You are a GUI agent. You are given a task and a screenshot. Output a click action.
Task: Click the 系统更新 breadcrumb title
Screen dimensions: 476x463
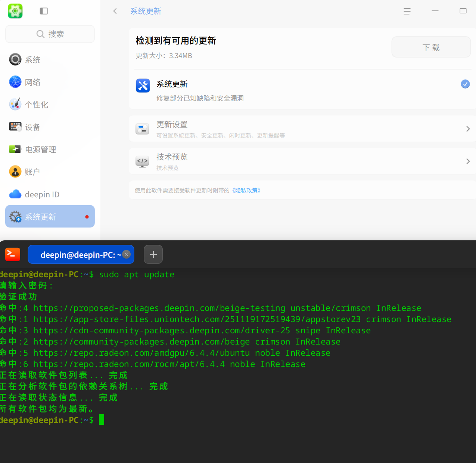tap(146, 11)
